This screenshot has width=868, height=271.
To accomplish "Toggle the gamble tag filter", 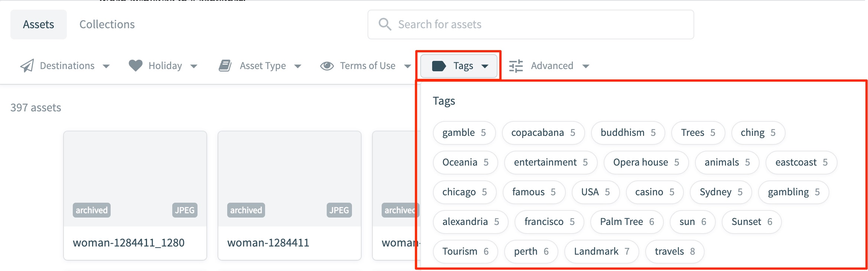I will (464, 133).
